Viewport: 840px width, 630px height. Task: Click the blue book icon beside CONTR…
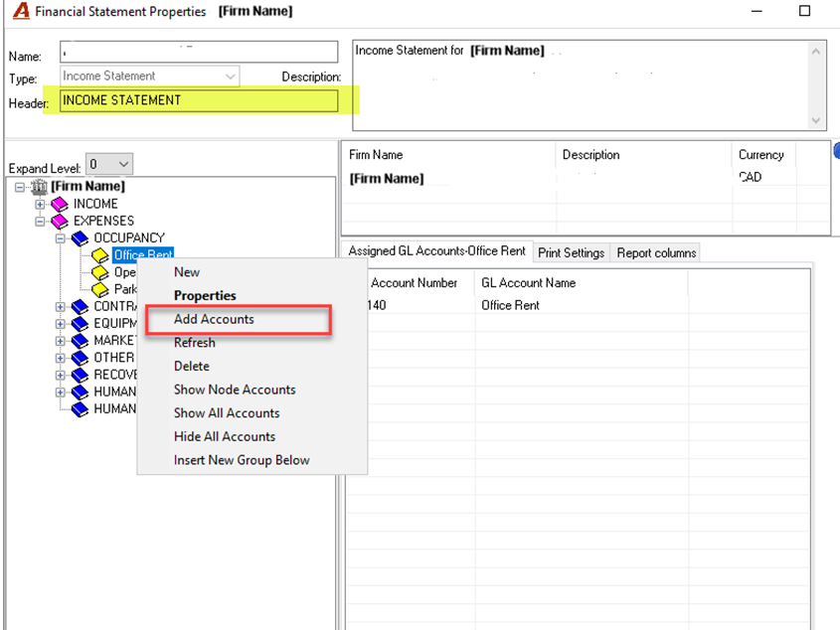(80, 306)
